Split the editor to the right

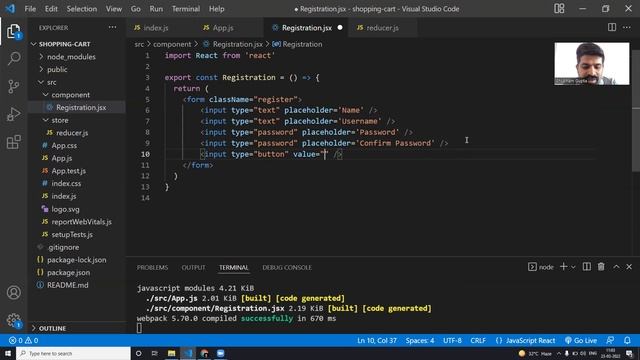tap(612, 27)
